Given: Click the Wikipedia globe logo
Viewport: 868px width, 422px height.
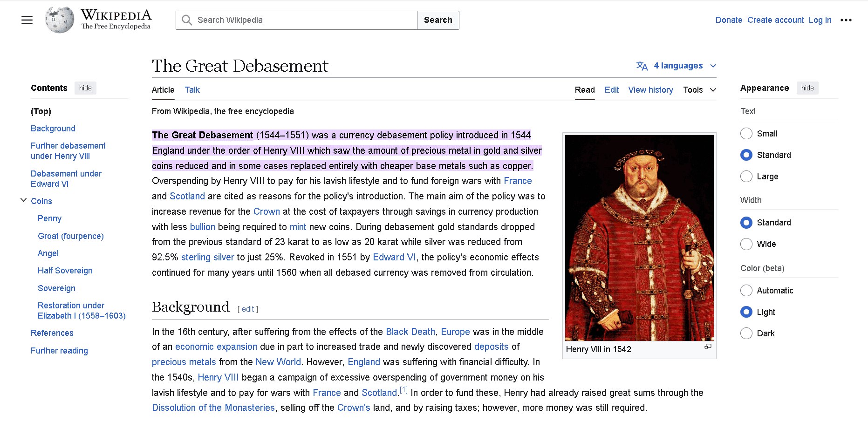Looking at the screenshot, I should pos(60,20).
